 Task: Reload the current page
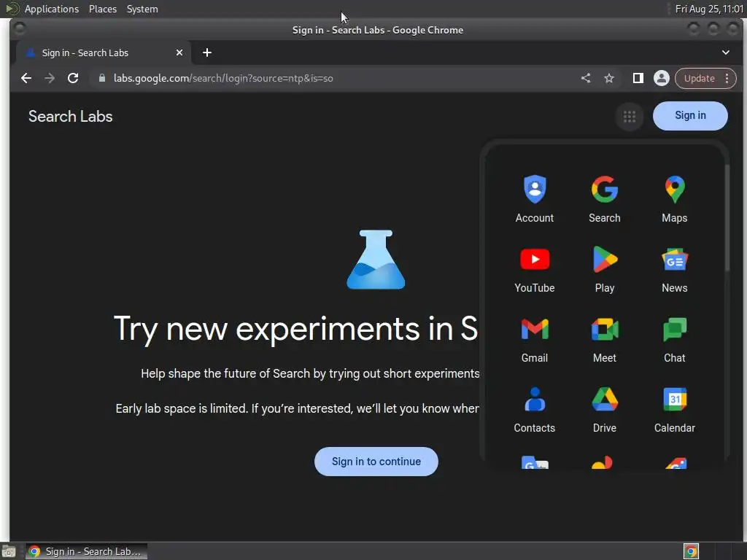[x=73, y=78]
